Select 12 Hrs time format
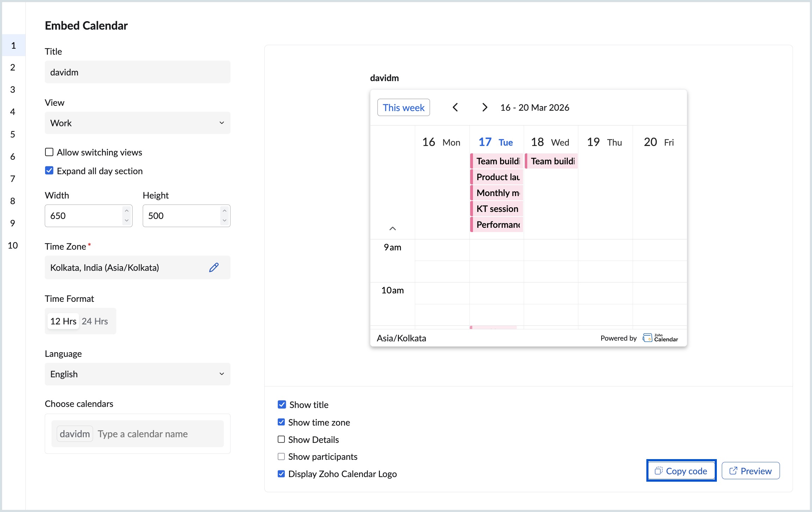 (63, 321)
